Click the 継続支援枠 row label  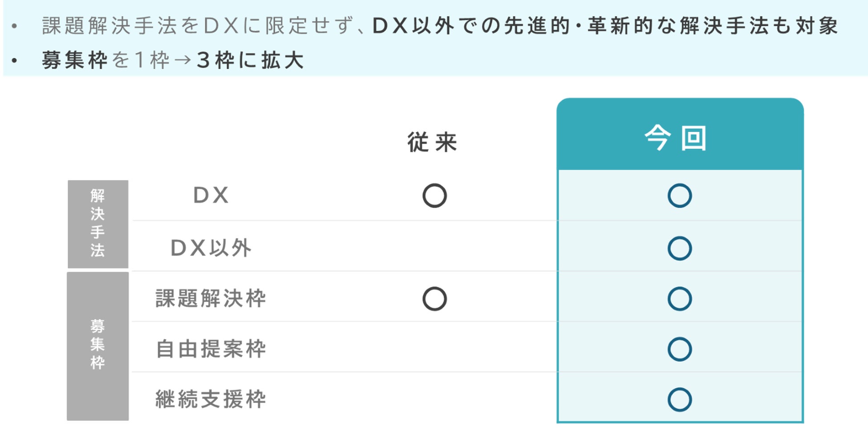click(211, 399)
